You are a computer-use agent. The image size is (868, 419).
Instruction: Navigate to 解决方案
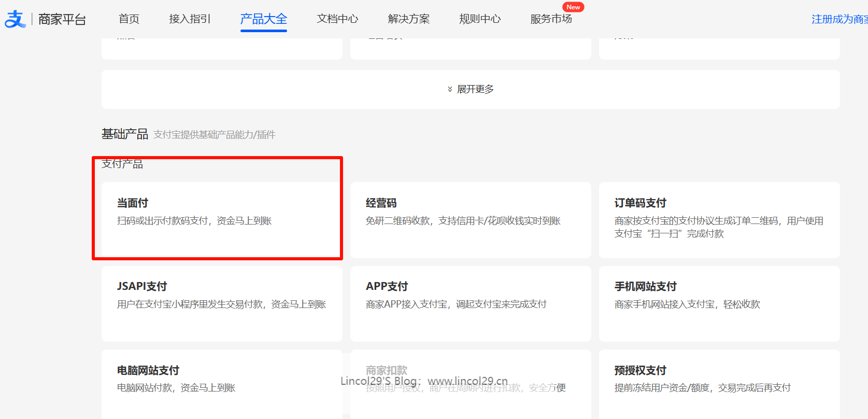[409, 19]
